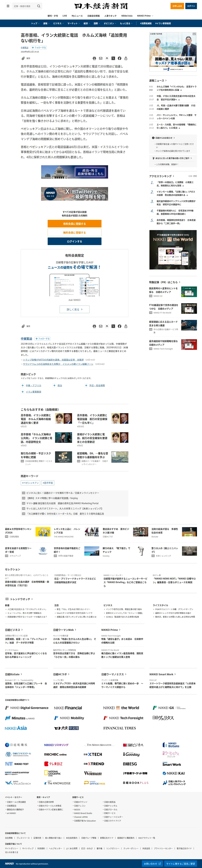Expand the トップ navigation dropdown

coord(35,24)
